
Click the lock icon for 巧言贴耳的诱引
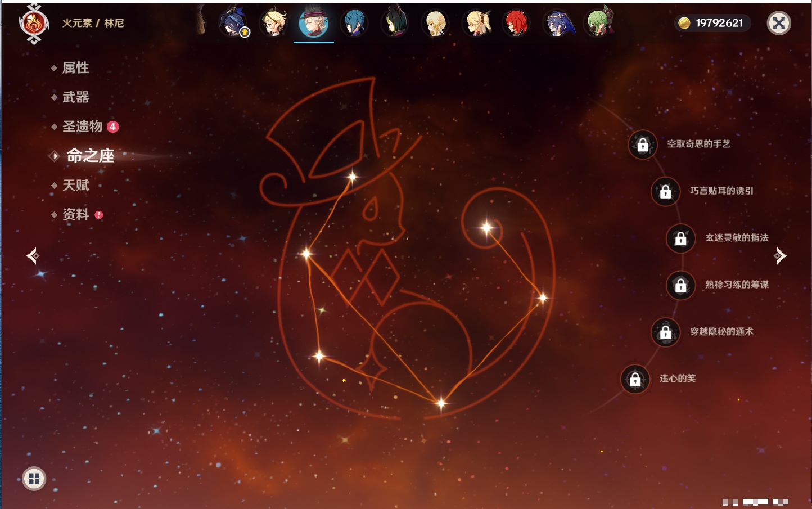(666, 192)
